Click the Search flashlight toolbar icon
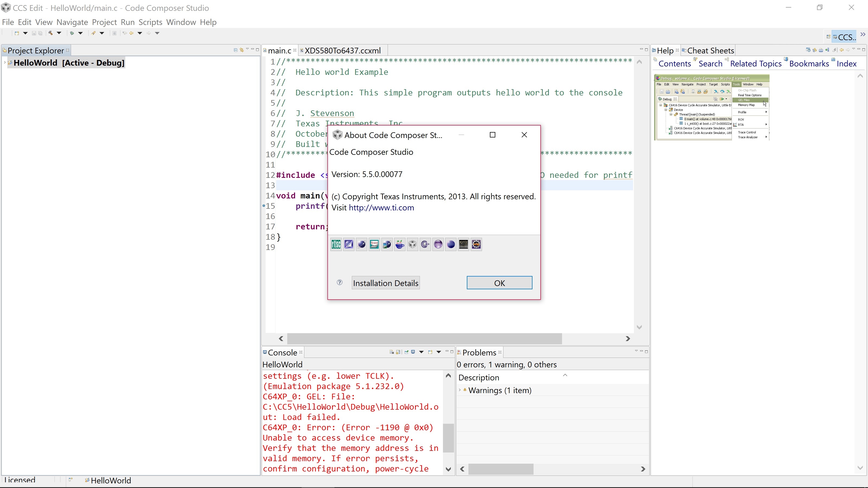Screen dimensions: 868x488 pyautogui.click(x=94, y=33)
